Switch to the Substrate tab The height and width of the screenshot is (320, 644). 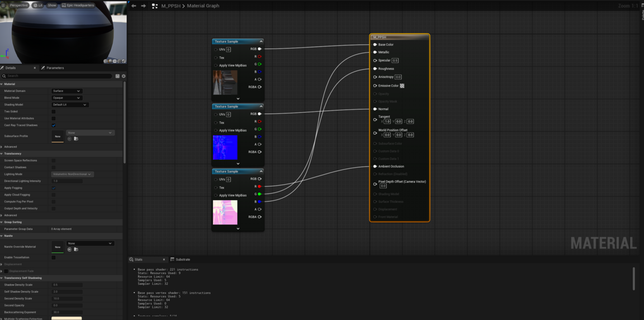[x=183, y=260]
